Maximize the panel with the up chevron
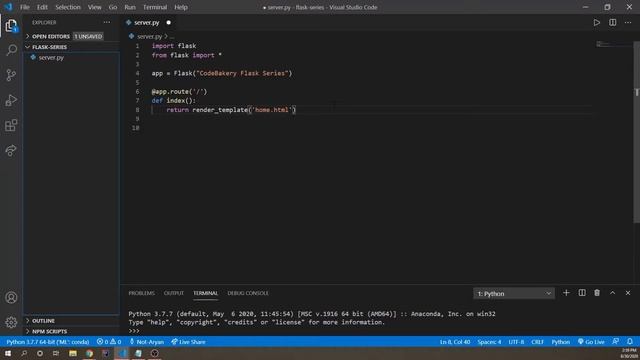640x360 pixels. tap(613, 293)
